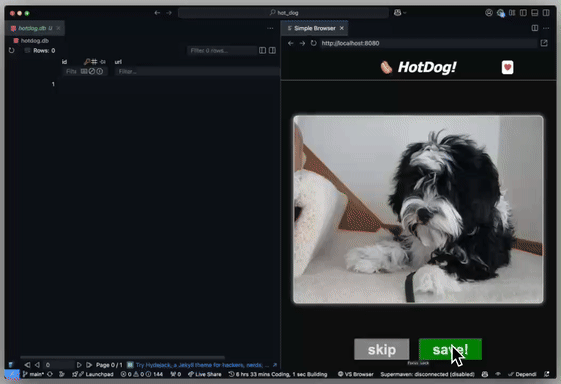Click row number 1 in table
Viewport: 561px width, 384px height.
(x=53, y=84)
